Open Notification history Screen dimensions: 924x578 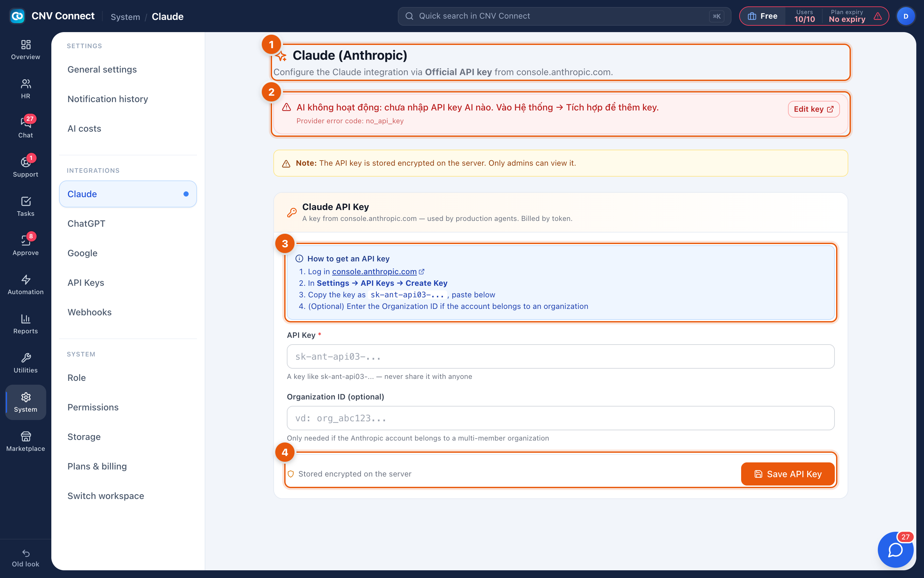[x=128, y=99]
